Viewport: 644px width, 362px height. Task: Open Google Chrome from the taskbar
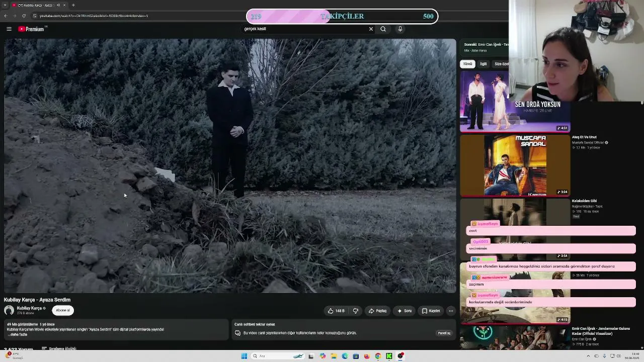tap(378, 356)
